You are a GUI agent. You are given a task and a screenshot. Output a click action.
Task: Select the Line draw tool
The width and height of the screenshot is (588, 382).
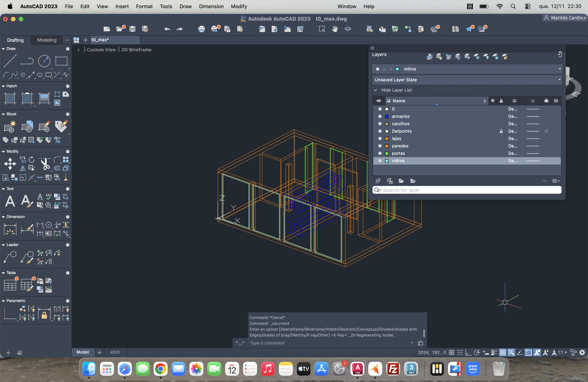(x=10, y=61)
